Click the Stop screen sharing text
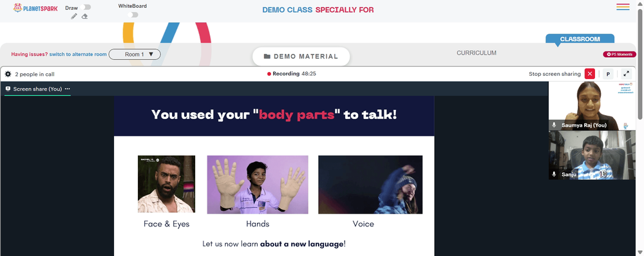Image resolution: width=644 pixels, height=256 pixels. pyautogui.click(x=554, y=74)
